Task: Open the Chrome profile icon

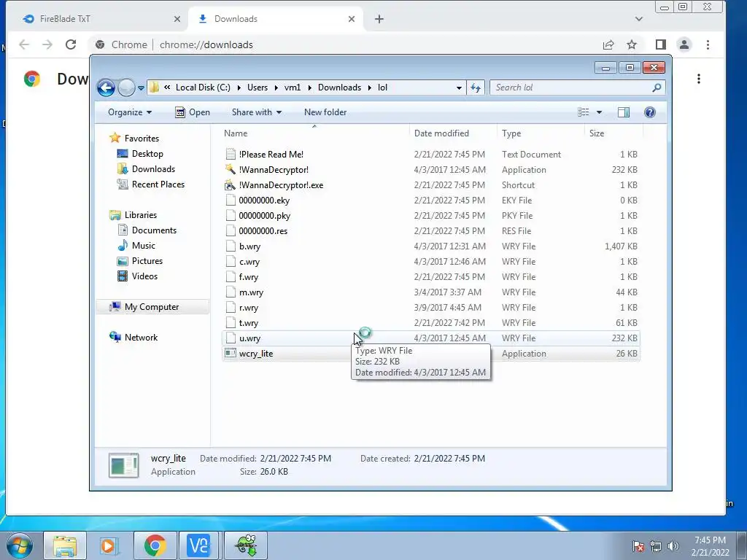Action: pos(684,44)
